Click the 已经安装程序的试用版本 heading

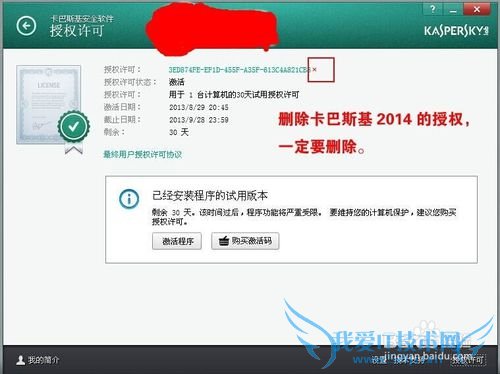210,196
